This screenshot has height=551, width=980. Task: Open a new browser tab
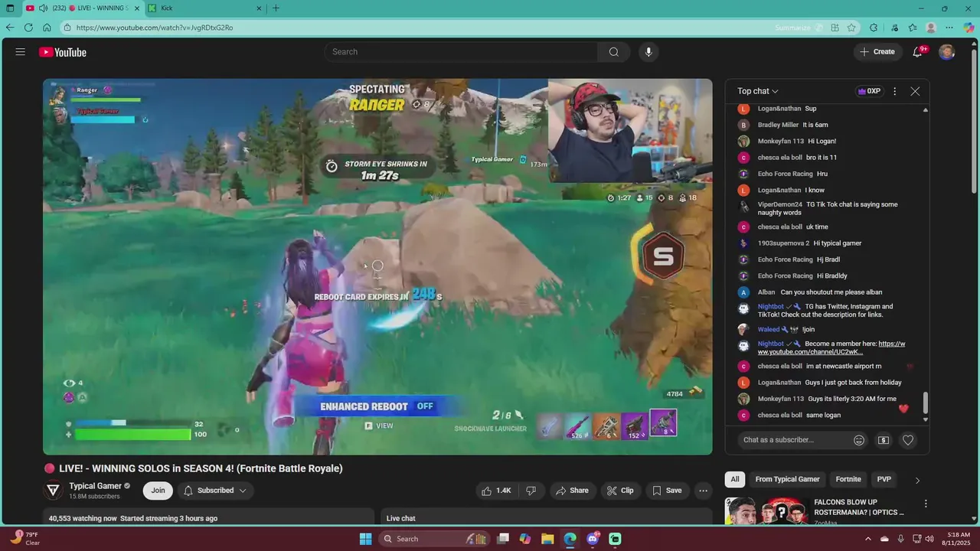pos(276,8)
